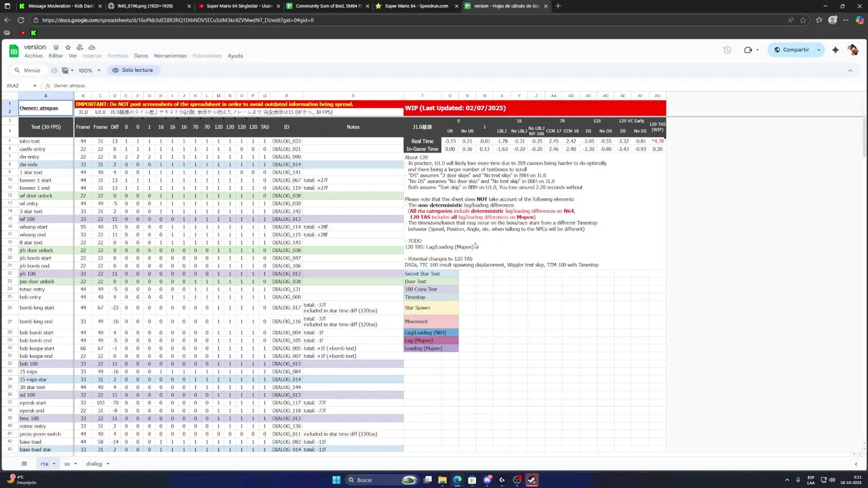This screenshot has height=488, width=868.
Task: Open the Editar menu
Action: point(56,56)
